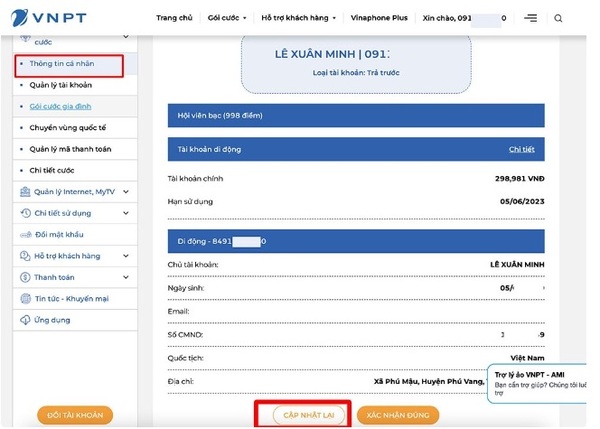Click the Tin tức - Khuyến mại icon

[x=24, y=299]
